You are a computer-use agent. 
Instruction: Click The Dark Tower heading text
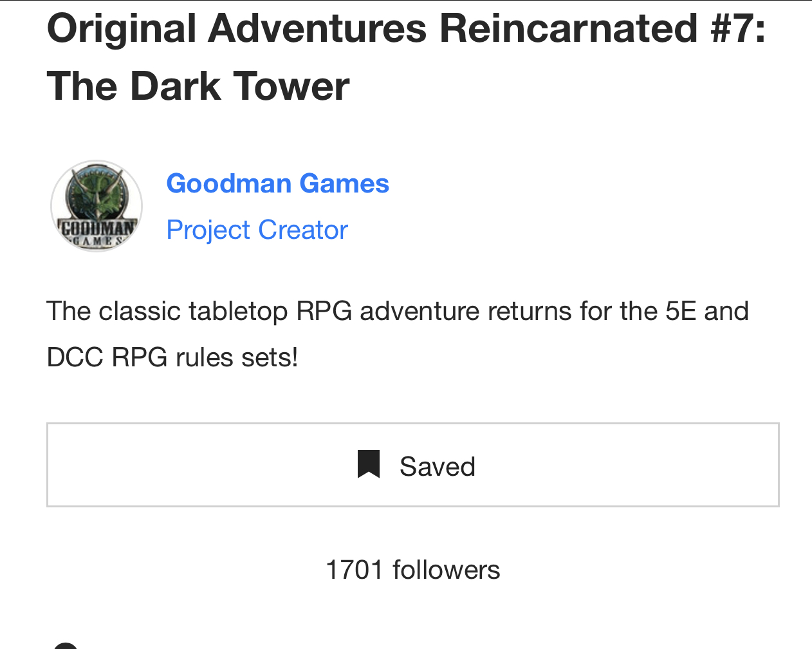pos(198,86)
